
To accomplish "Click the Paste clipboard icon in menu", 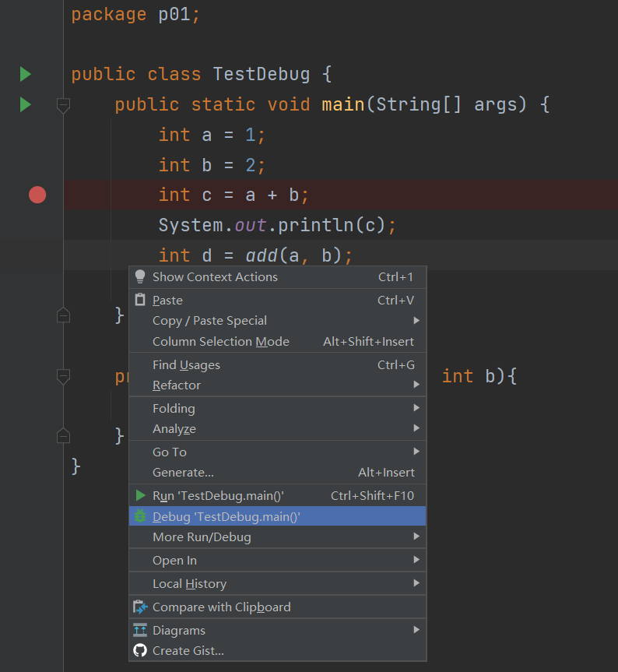I will click(x=140, y=300).
